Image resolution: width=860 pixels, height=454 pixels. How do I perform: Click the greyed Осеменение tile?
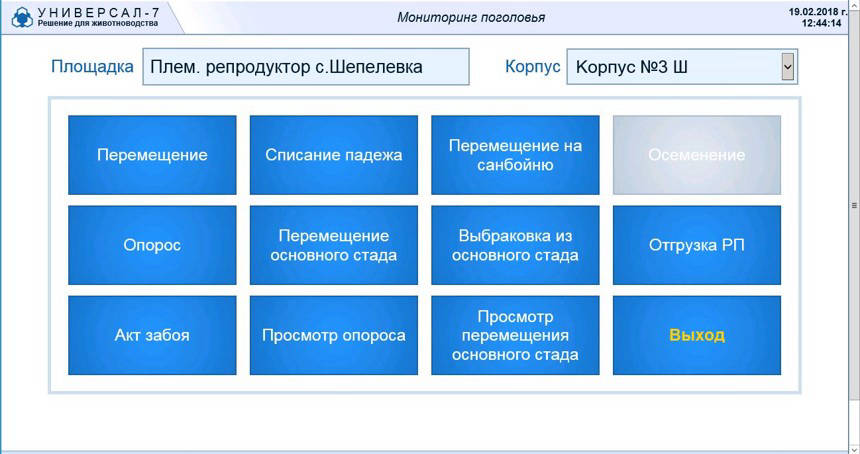click(696, 155)
